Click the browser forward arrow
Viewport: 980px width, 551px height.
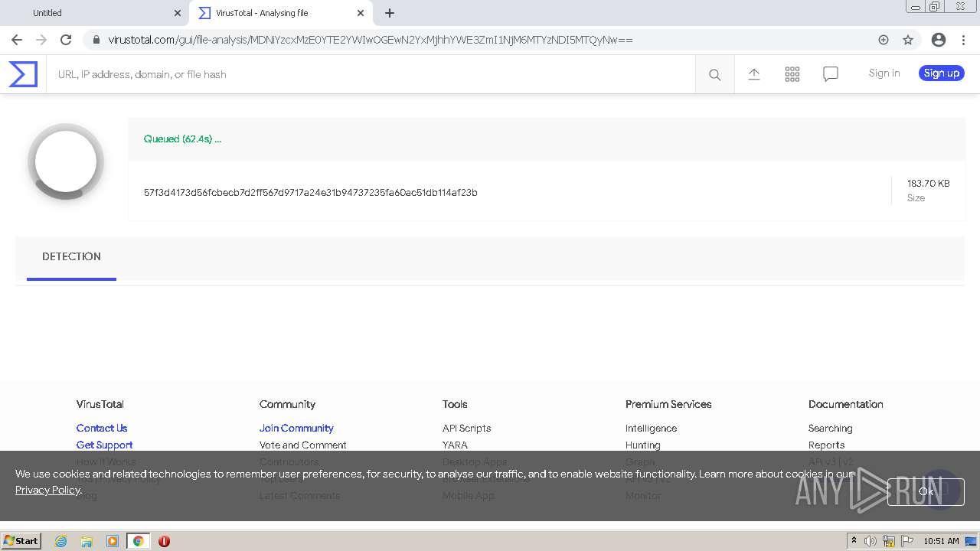click(x=41, y=40)
